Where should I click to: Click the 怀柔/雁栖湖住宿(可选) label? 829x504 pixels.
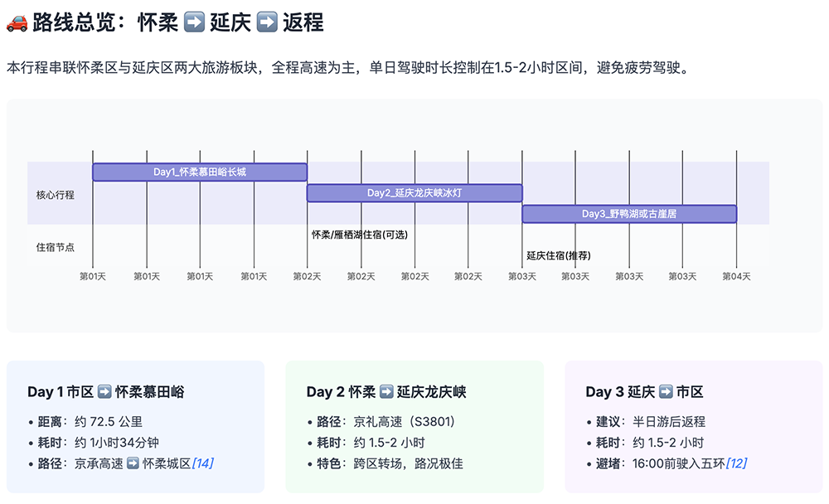361,235
